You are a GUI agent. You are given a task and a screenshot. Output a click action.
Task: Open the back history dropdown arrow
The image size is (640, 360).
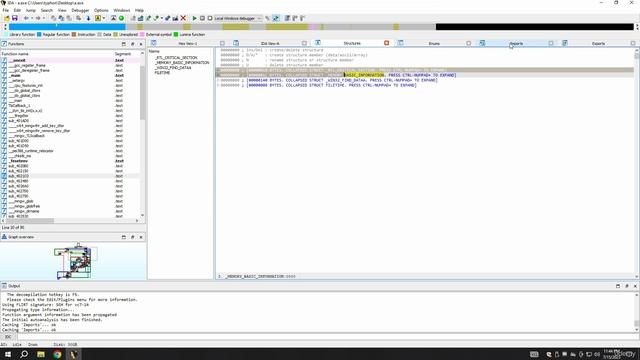[x=32, y=18]
